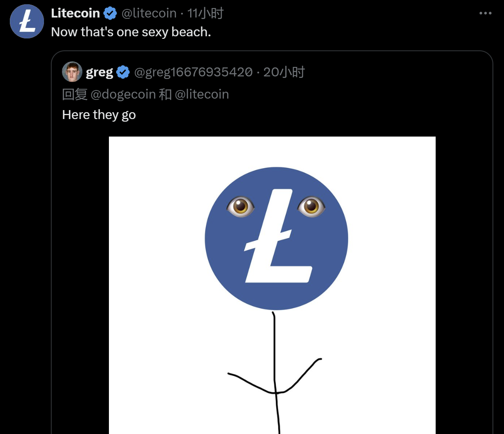Open the tweet's three-dot more menu
The image size is (504, 434).
[x=485, y=13]
